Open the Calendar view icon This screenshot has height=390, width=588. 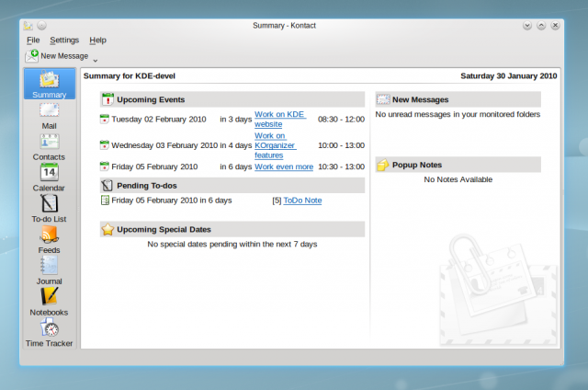(x=49, y=177)
